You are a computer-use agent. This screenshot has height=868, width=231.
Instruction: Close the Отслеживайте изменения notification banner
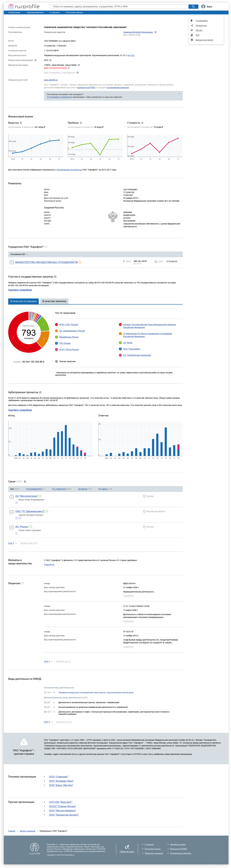click(x=179, y=93)
